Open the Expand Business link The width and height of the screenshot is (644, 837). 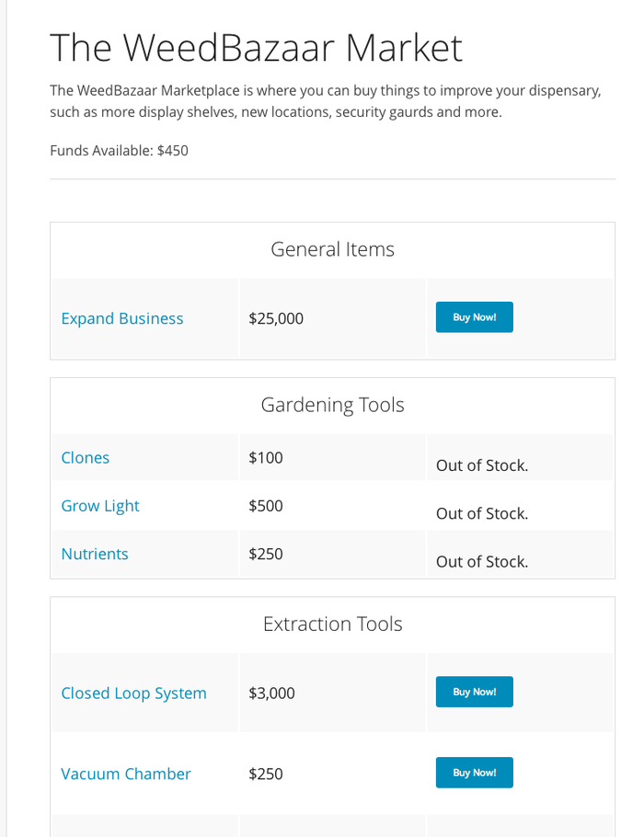(121, 318)
